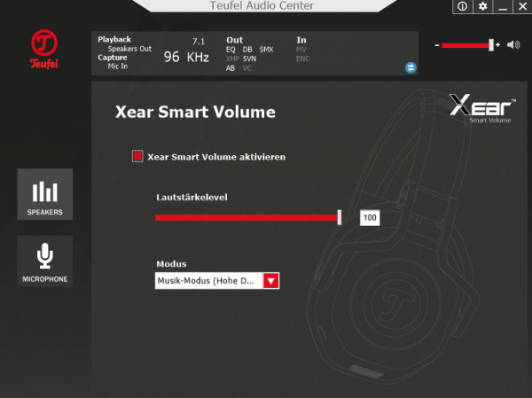
Task: Select the AB output effect
Action: 231,68
